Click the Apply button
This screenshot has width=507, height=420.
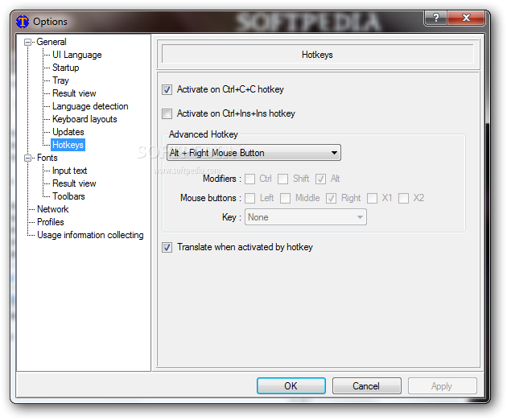point(442,385)
